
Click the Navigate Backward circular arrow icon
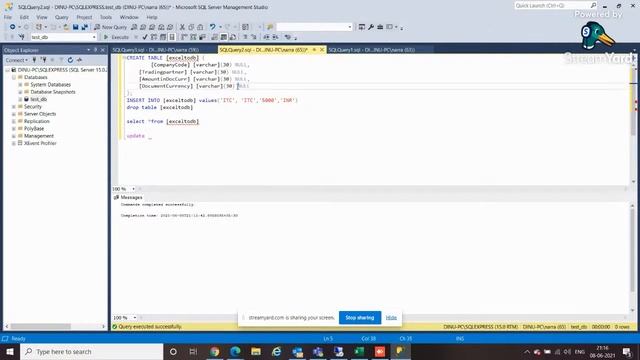point(13,27)
